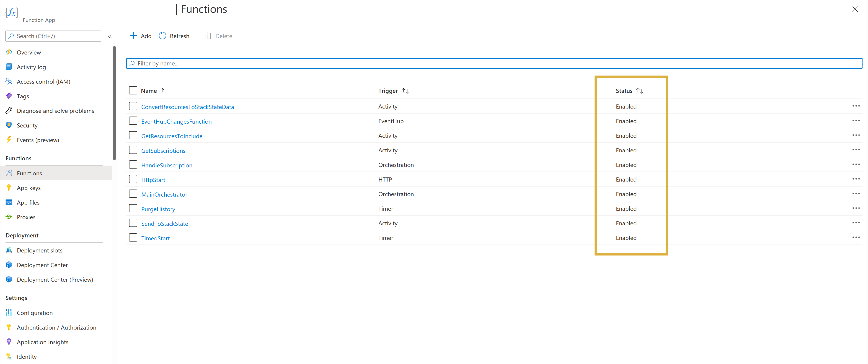Click the trash can Delete icon

208,36
